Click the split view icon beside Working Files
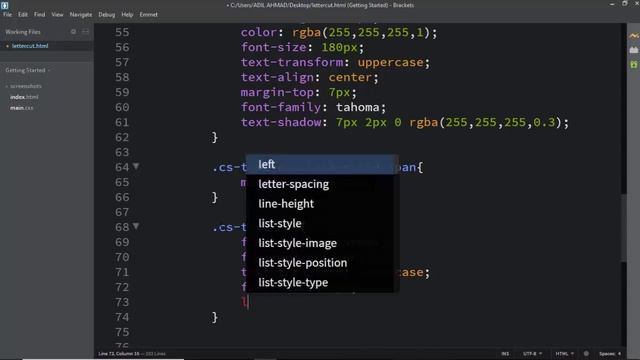This screenshot has height=360, width=640. [x=85, y=31]
